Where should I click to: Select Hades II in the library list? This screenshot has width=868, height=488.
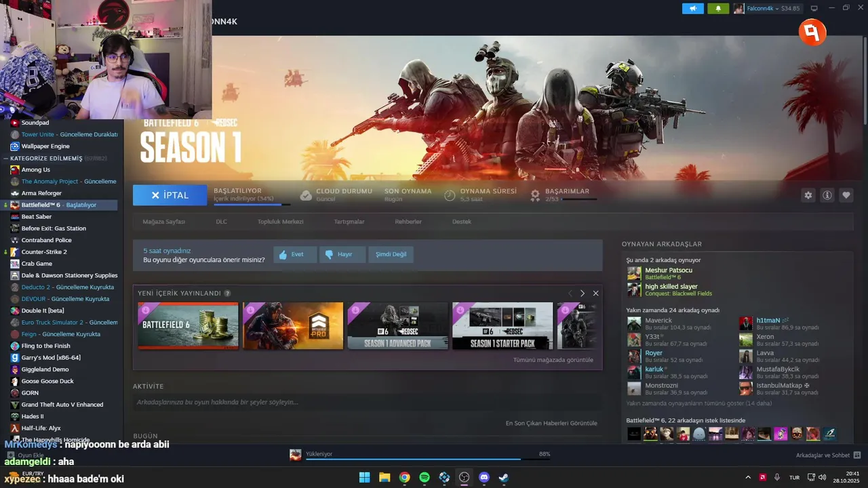pyautogui.click(x=33, y=416)
